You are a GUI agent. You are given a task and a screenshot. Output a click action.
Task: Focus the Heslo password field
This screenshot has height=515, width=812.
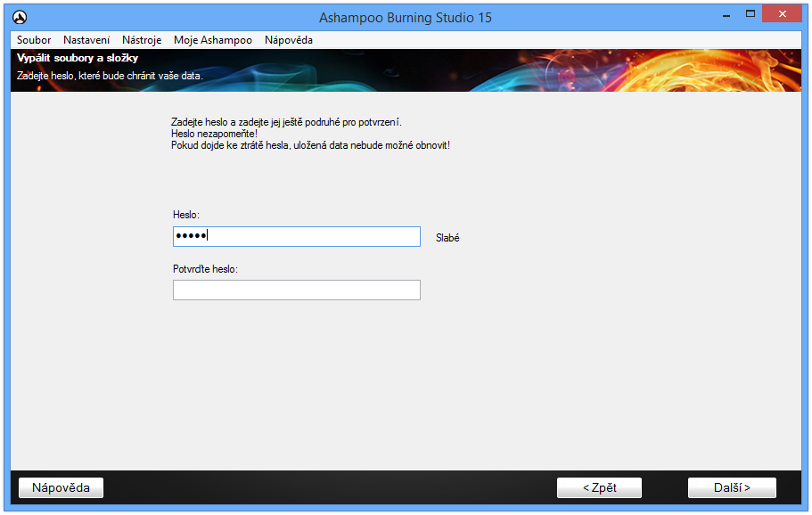click(x=296, y=236)
